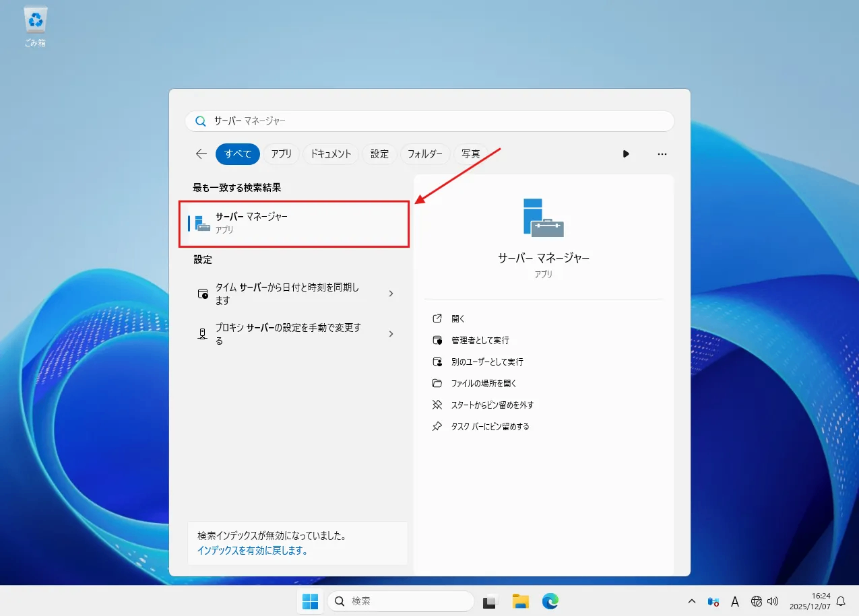Select the フォルダー filter tab

tap(425, 154)
